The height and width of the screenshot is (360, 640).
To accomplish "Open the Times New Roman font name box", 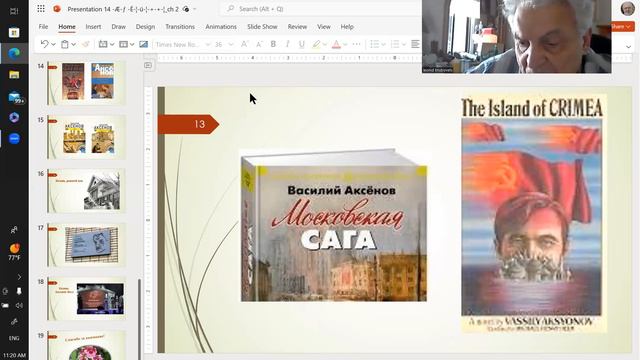I will click(182, 44).
